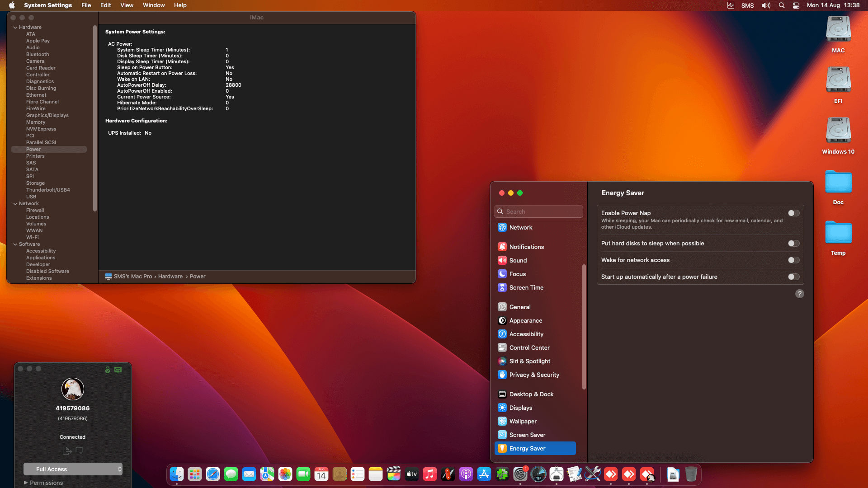868x488 pixels.
Task: Enable start up after power failure
Action: [x=793, y=277]
